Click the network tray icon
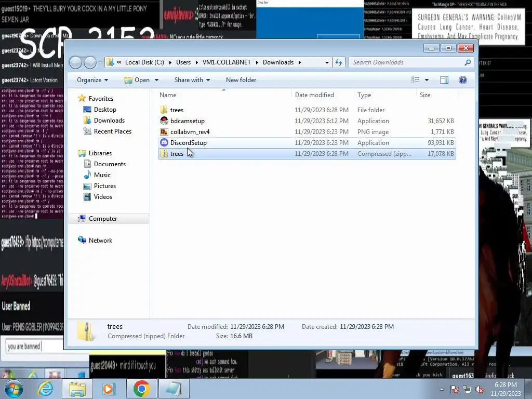Image resolution: width=532 pixels, height=399 pixels. click(x=467, y=389)
